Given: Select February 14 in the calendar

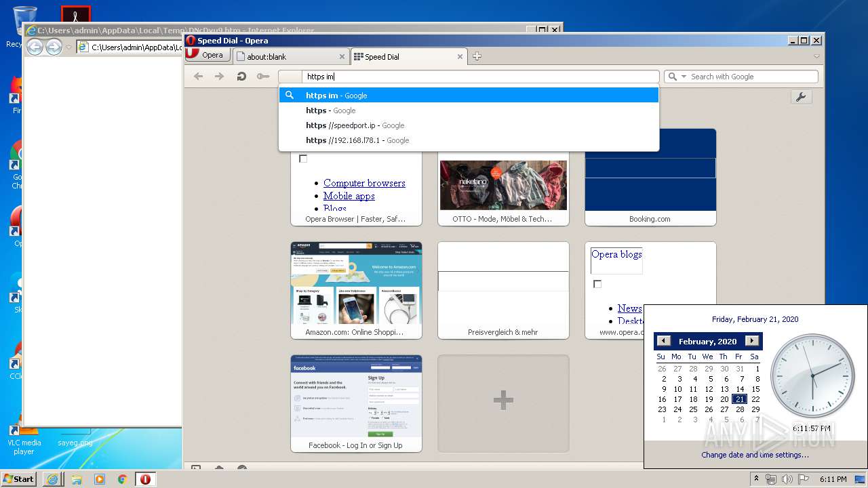Looking at the screenshot, I should [x=740, y=389].
